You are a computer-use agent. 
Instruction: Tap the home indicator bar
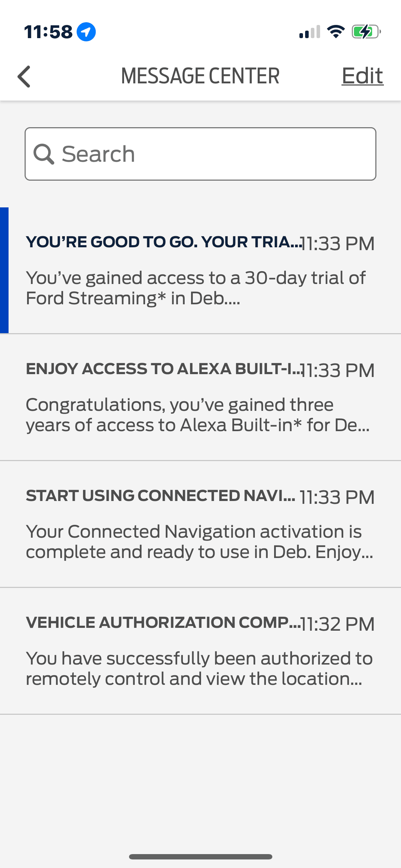pos(201,857)
